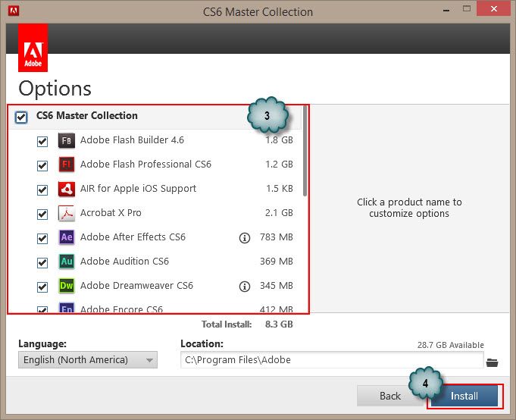Image resolution: width=516 pixels, height=420 pixels.
Task: Uncheck AIR for Apple iOS Support checkbox
Action: tap(42, 190)
